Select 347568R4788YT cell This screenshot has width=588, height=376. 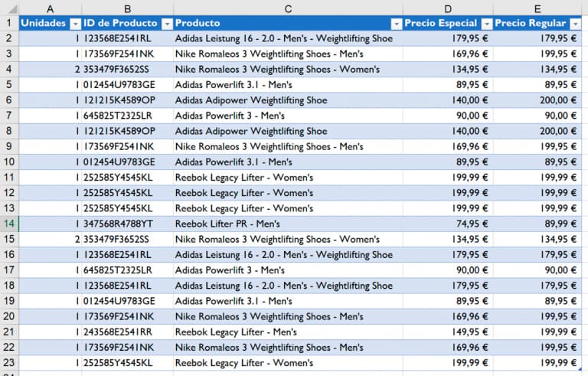point(128,224)
